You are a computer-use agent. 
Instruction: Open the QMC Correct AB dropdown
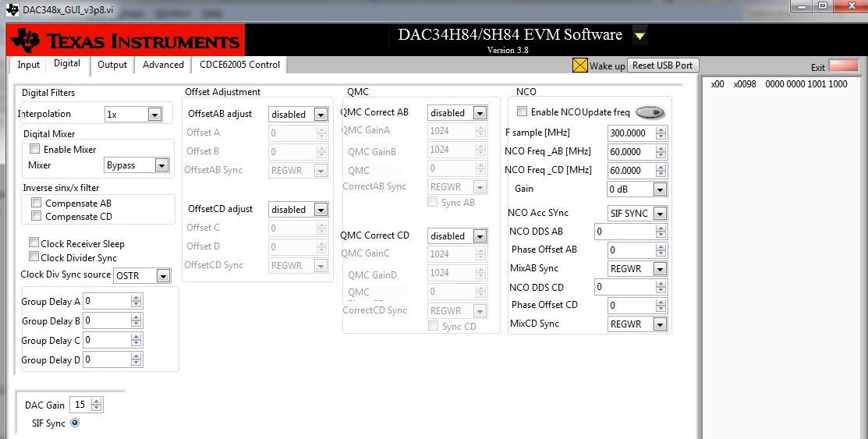pos(480,113)
